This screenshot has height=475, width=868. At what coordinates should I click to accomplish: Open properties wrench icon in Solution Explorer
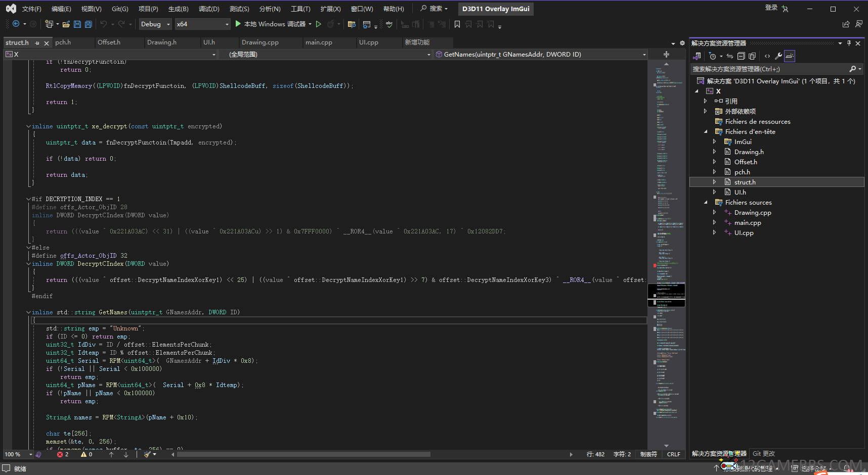point(778,56)
